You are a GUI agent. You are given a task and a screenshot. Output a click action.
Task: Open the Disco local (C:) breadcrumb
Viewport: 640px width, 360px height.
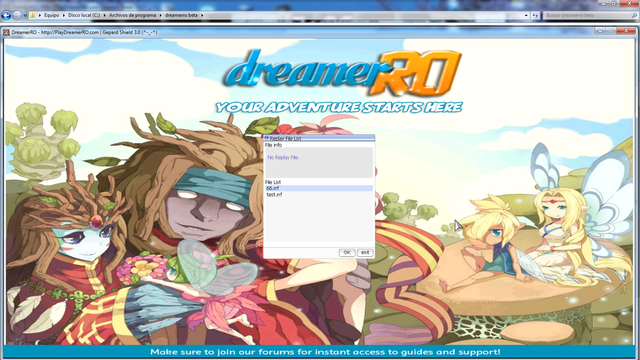click(x=84, y=15)
